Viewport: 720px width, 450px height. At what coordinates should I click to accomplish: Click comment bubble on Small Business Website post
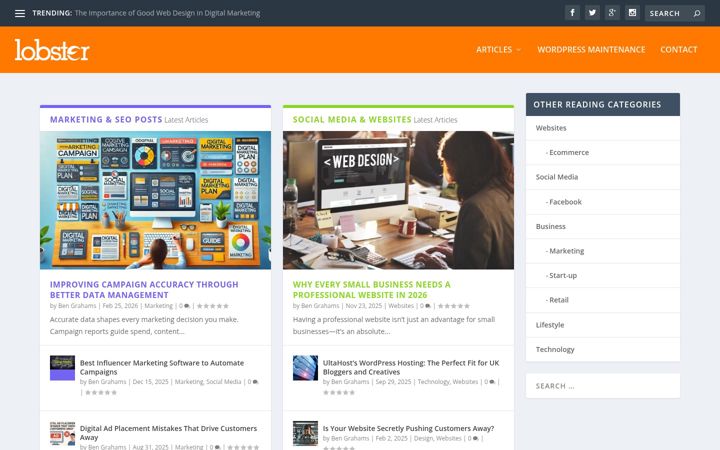(428, 306)
